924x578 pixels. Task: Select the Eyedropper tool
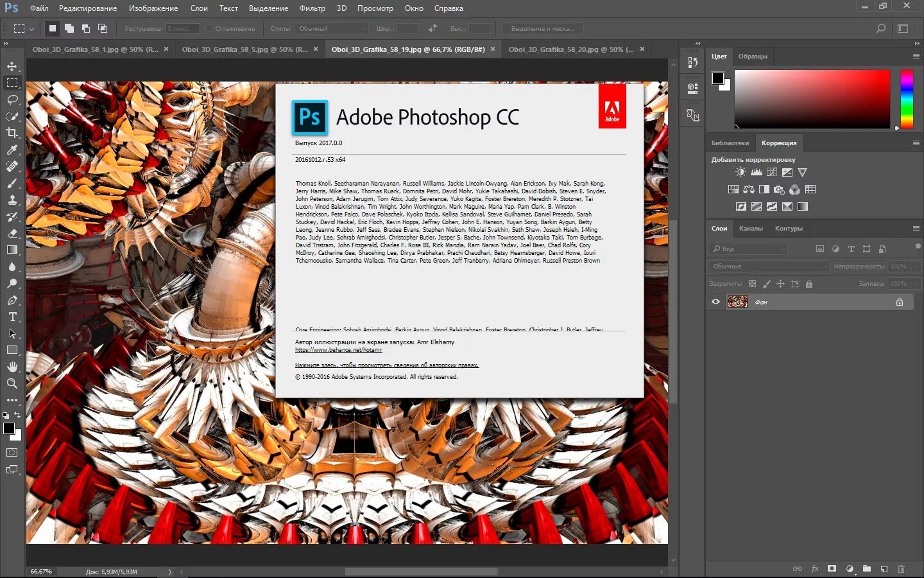click(12, 150)
